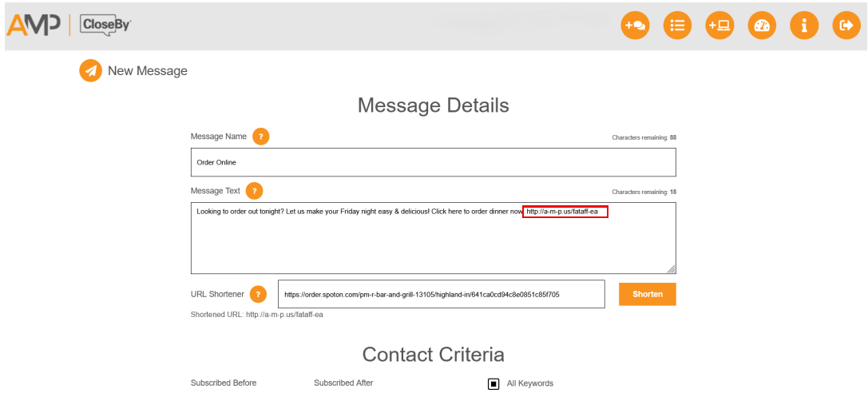This screenshot has height=393, width=868.
Task: Click the new message chat bubble icon
Action: pyautogui.click(x=635, y=26)
